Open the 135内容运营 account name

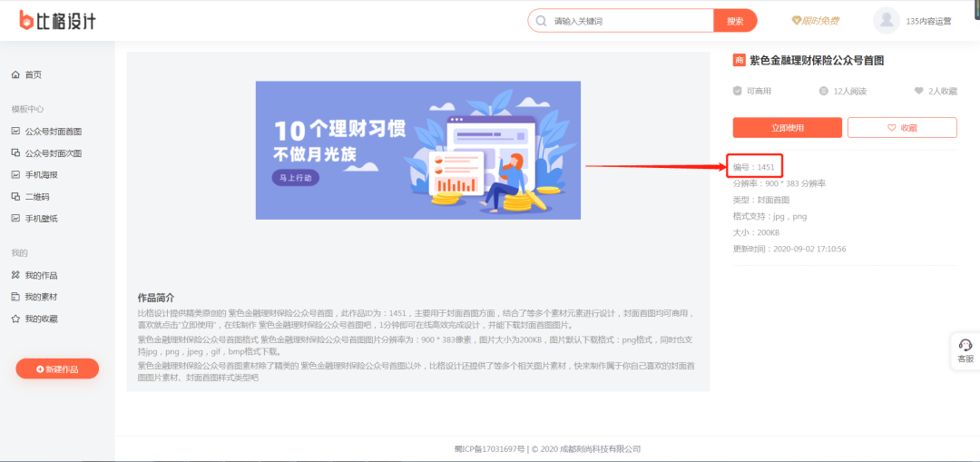coord(928,21)
